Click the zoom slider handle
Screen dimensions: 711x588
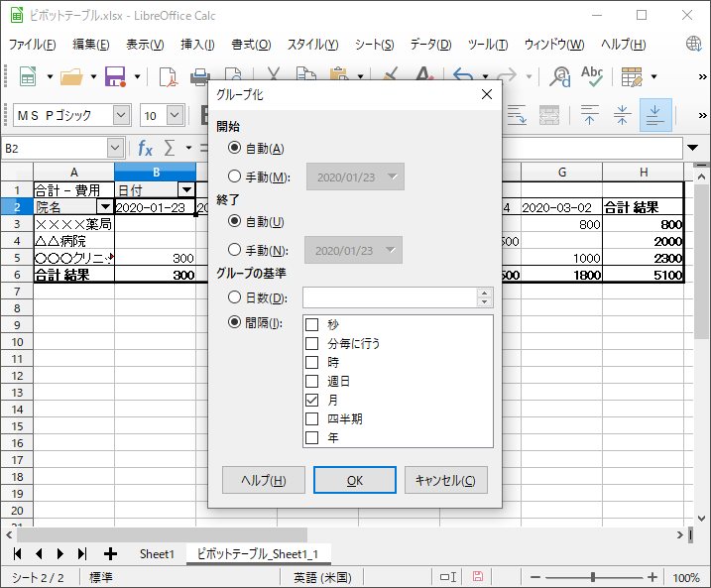click(593, 577)
